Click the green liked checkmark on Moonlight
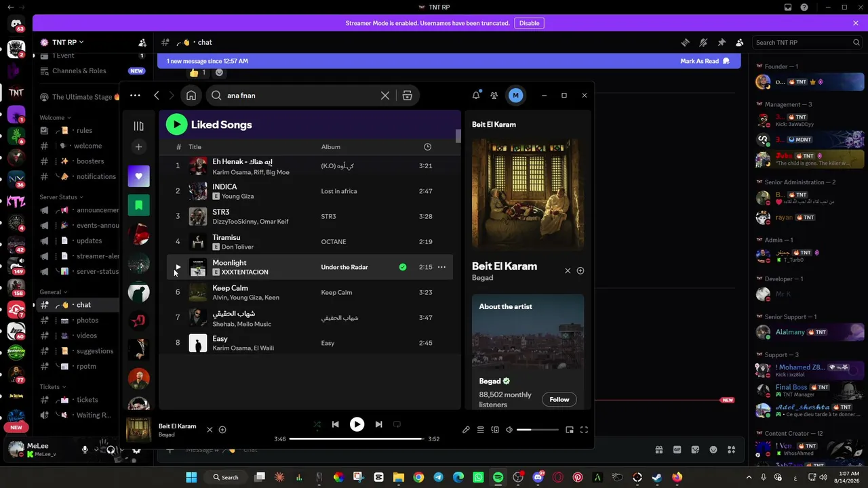The image size is (868, 488). [403, 267]
